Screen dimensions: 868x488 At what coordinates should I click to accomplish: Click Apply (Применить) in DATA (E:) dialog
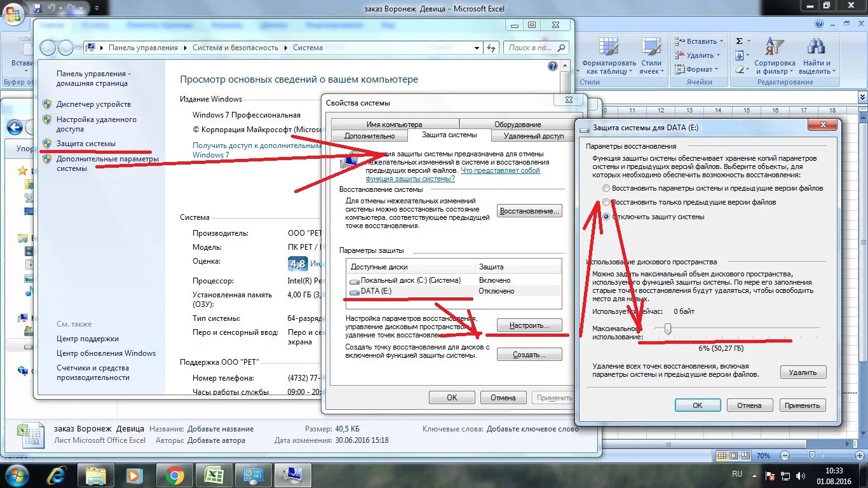[x=802, y=405]
